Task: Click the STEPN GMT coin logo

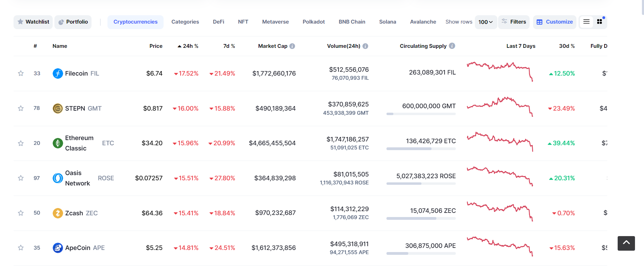Action: tap(58, 109)
